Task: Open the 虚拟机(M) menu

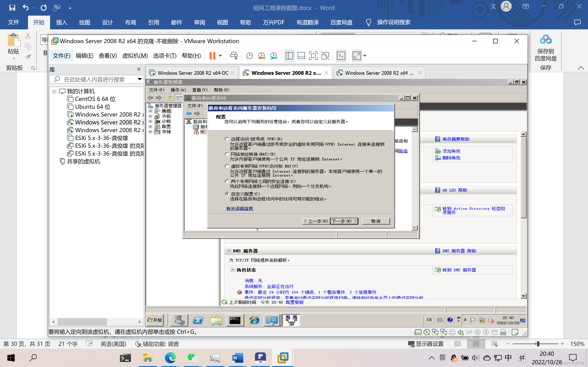Action: click(x=135, y=56)
